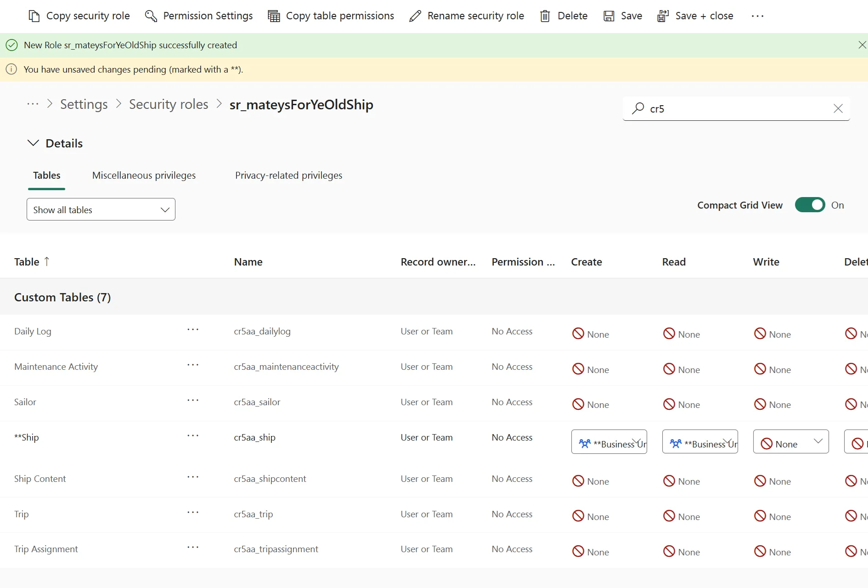Click the unsaved changes info icon
868x588 pixels.
click(11, 69)
